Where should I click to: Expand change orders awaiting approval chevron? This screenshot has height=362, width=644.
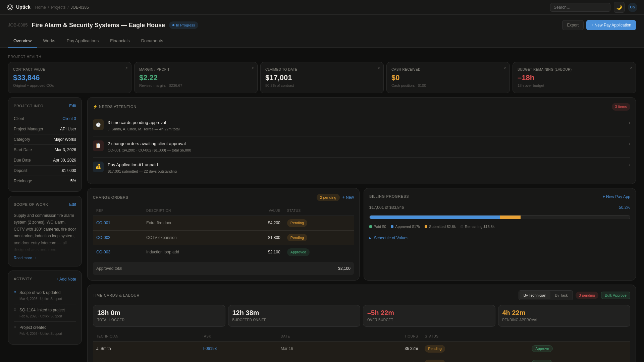pos(629,144)
